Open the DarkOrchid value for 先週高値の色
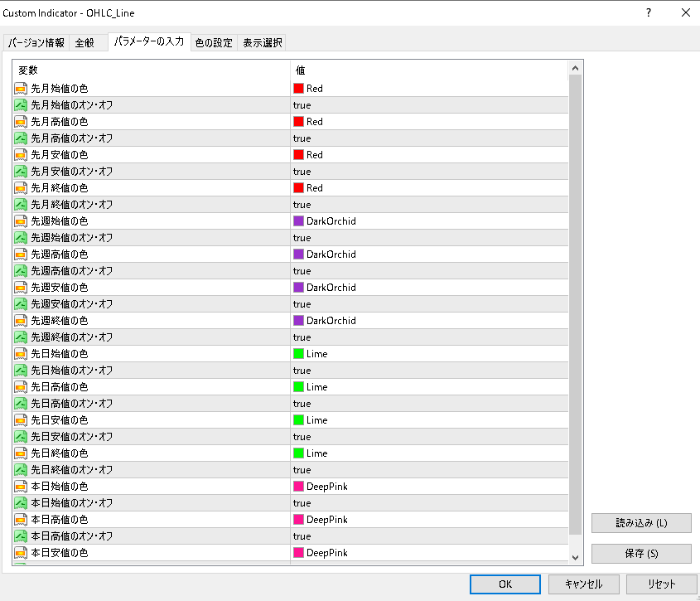 point(331,254)
